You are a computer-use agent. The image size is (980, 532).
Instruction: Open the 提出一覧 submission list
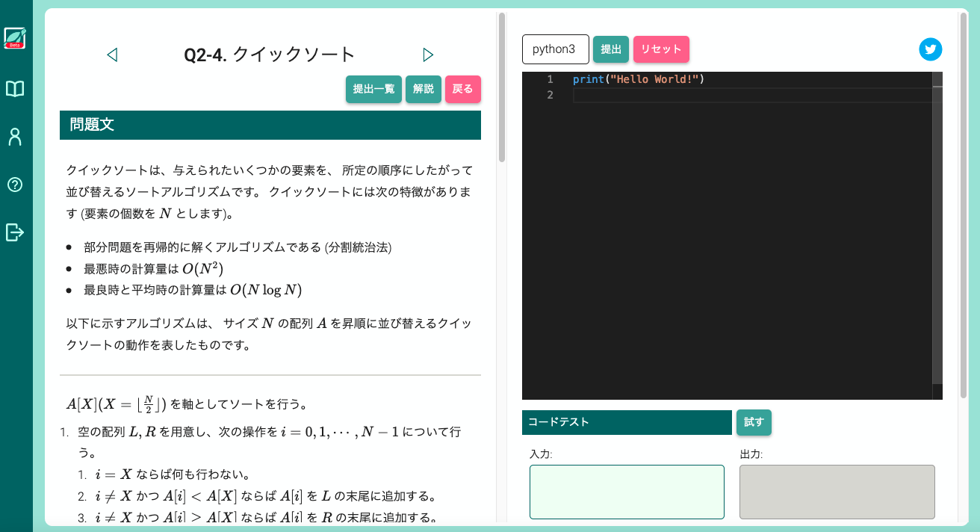373,88
